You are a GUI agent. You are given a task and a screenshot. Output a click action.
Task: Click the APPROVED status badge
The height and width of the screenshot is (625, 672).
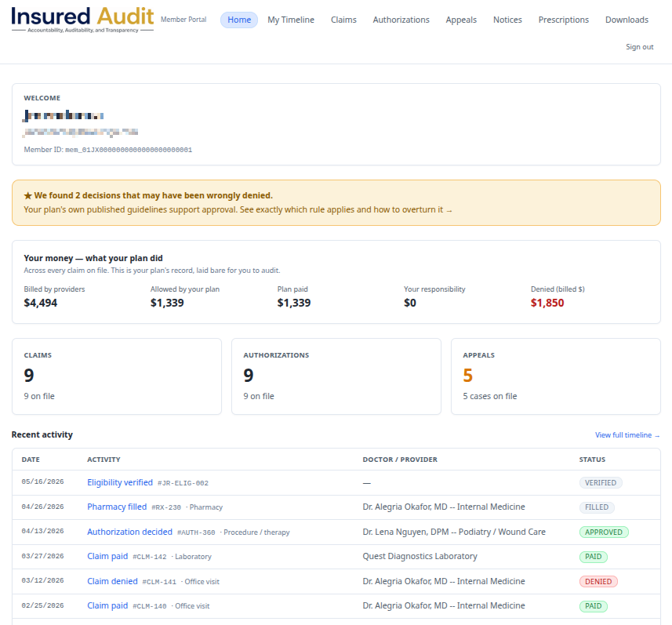tap(604, 532)
